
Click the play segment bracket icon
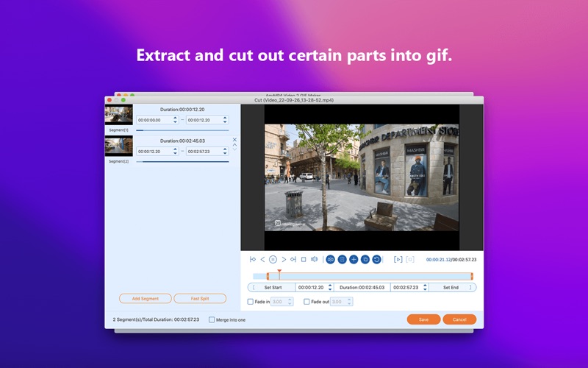tap(398, 259)
